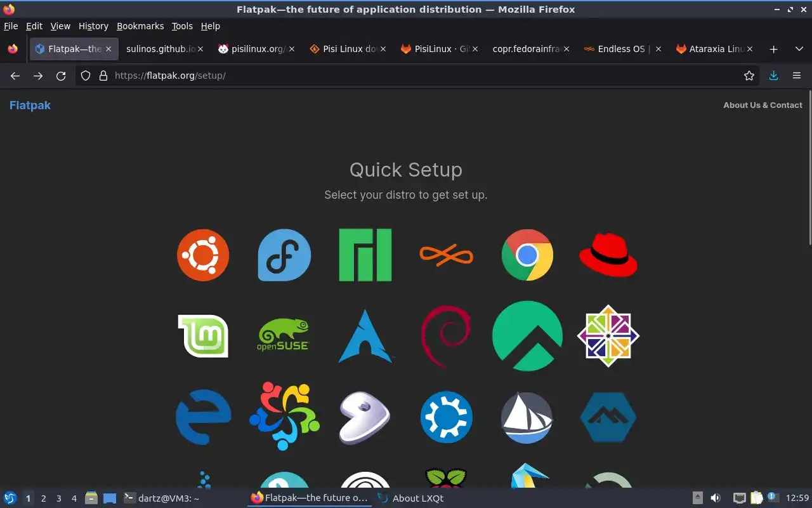Switch to the copr.fedorainfra tab

point(532,49)
